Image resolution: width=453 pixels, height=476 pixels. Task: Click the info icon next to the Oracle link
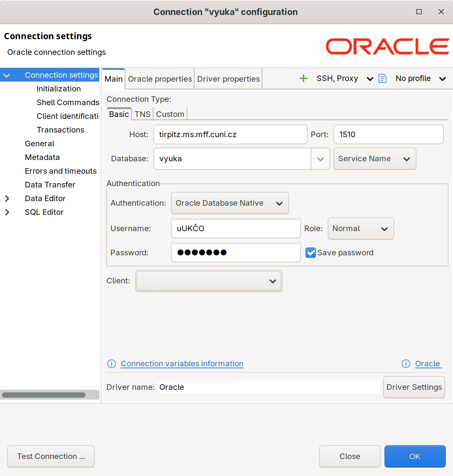pyautogui.click(x=406, y=364)
